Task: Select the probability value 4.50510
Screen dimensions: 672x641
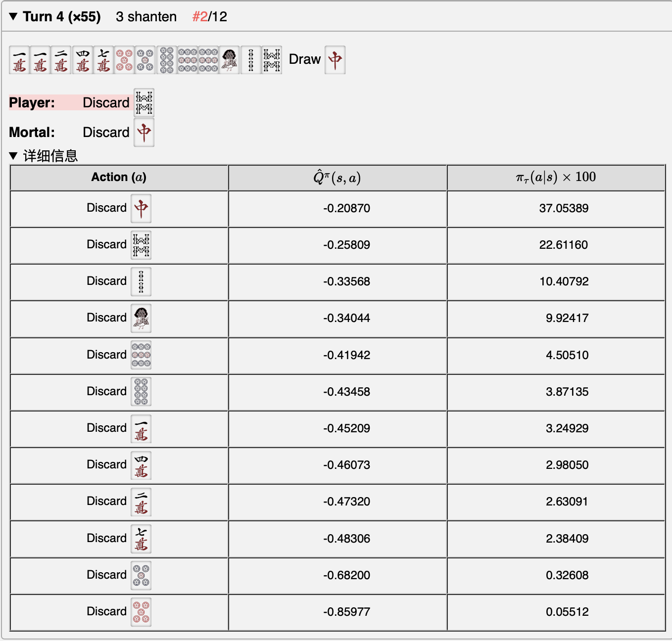Action: point(567,355)
